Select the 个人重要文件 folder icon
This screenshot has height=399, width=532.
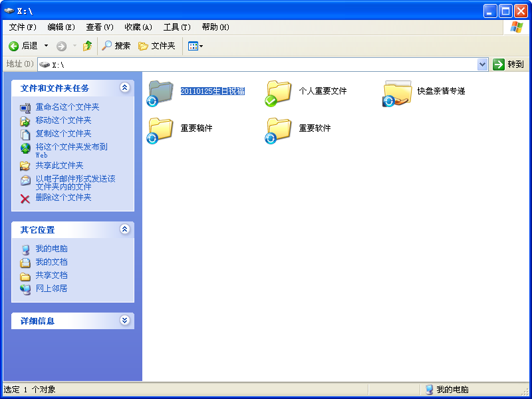[278, 93]
